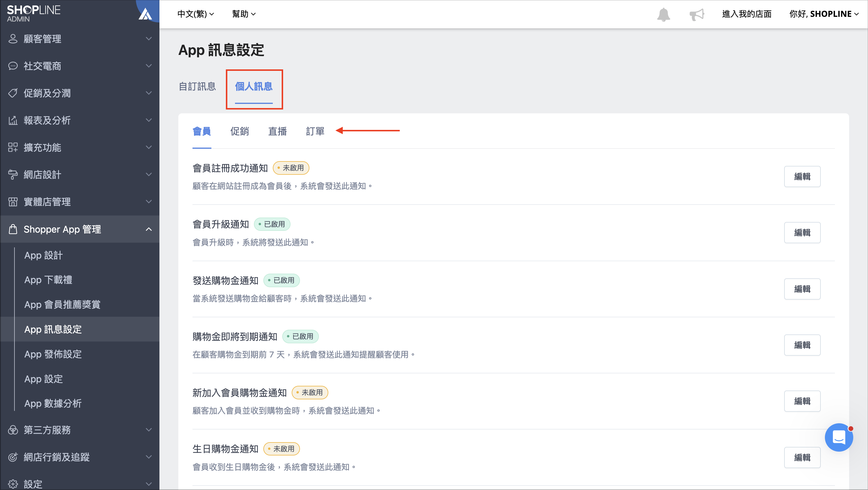Image resolution: width=868 pixels, height=490 pixels.
Task: Go to 進入我的店面 storefront link
Action: pyautogui.click(x=747, y=14)
